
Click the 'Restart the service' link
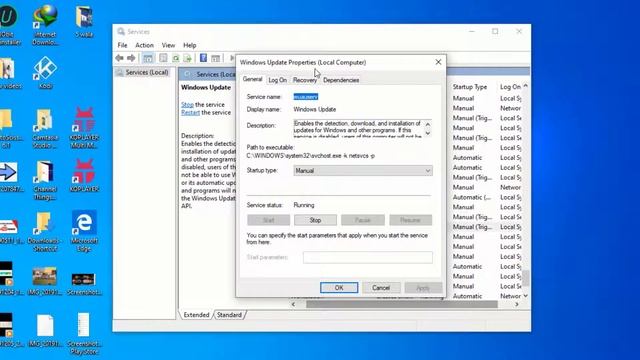click(190, 112)
